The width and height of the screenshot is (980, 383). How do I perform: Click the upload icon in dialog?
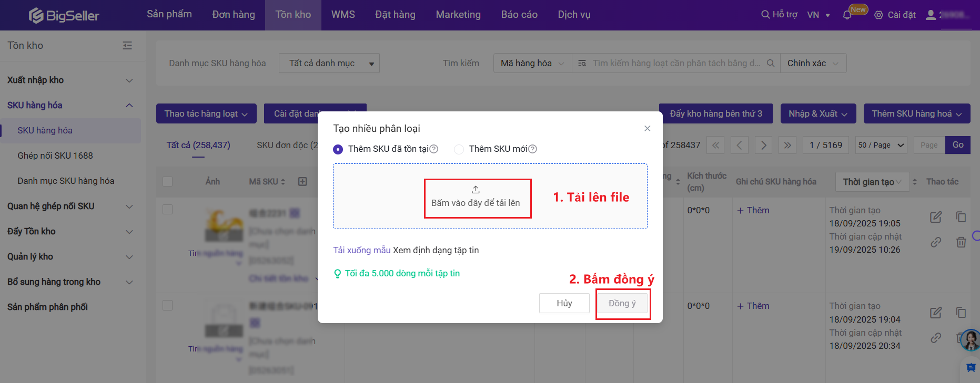pyautogui.click(x=476, y=190)
